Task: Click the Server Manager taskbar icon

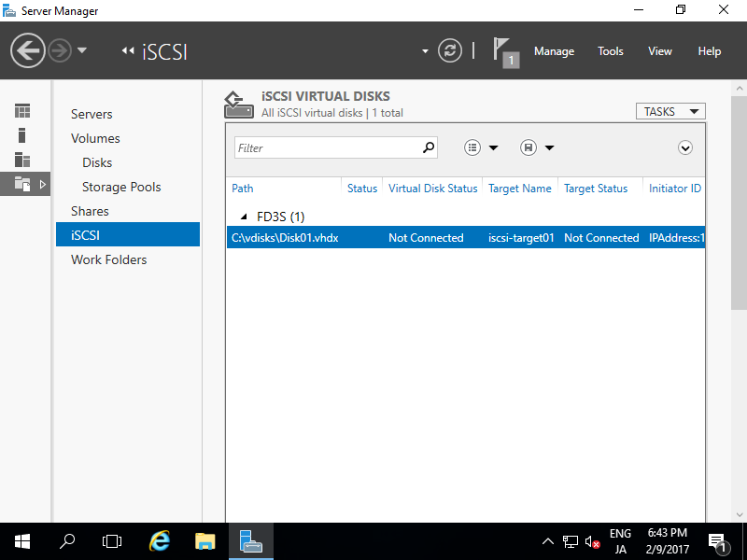Action: [251, 541]
